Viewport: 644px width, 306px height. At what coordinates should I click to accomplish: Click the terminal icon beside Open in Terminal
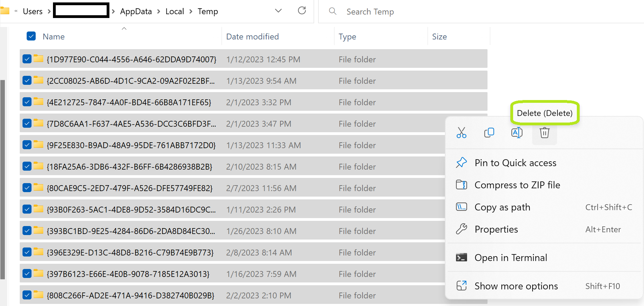tap(462, 258)
